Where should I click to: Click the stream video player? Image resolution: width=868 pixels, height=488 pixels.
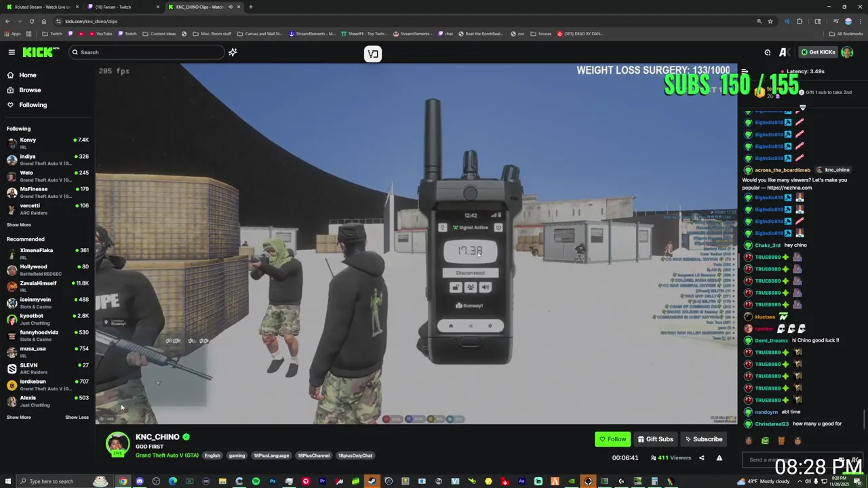click(416, 244)
